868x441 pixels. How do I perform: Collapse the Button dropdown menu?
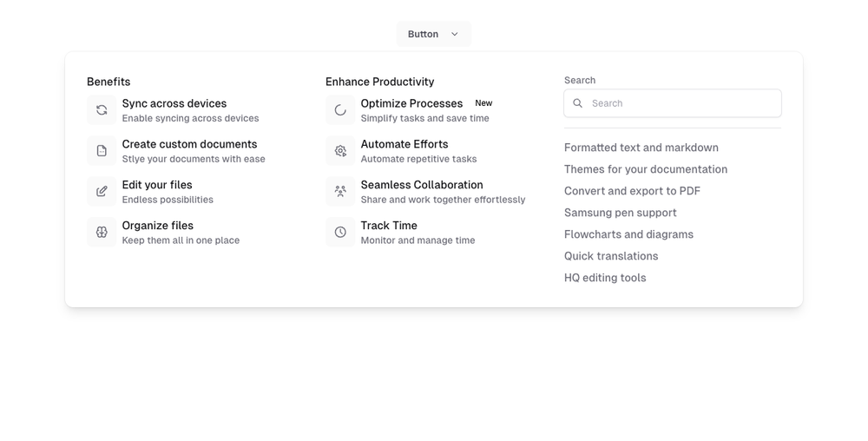424,34
